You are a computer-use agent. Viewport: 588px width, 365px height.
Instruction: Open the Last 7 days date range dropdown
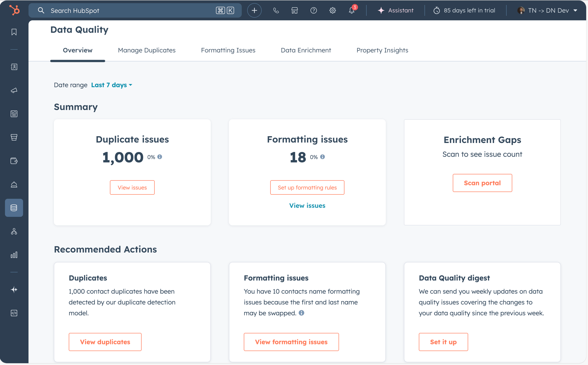[x=111, y=85]
